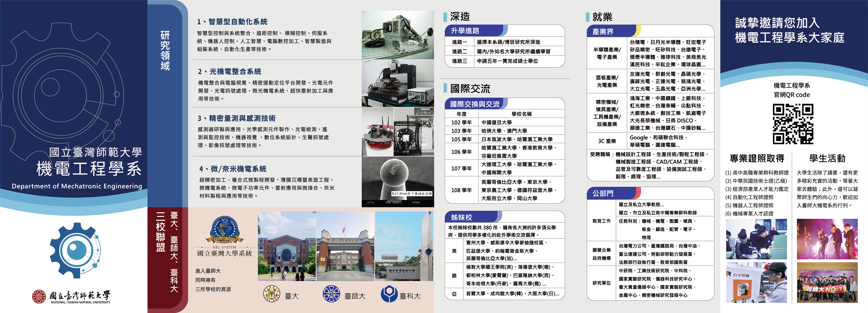Click the department website QR code
Image resolution: width=868 pixels, height=313 pixels.
(793, 124)
